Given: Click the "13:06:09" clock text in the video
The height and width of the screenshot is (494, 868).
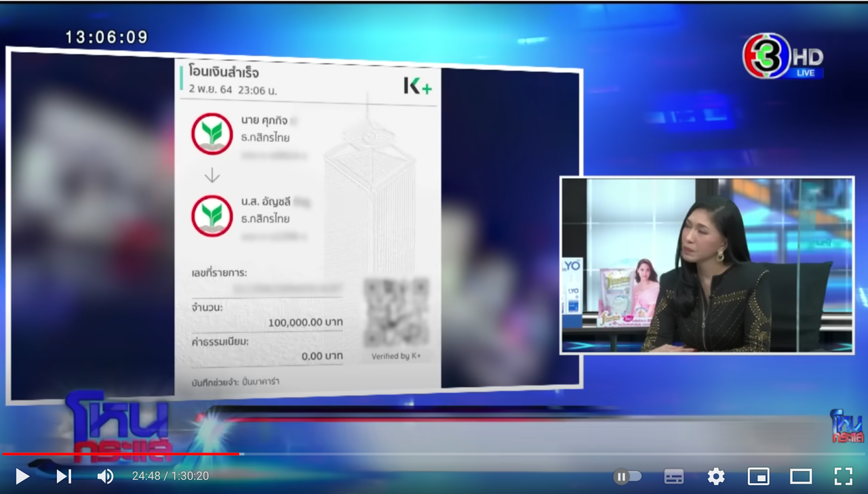Looking at the screenshot, I should pos(106,37).
